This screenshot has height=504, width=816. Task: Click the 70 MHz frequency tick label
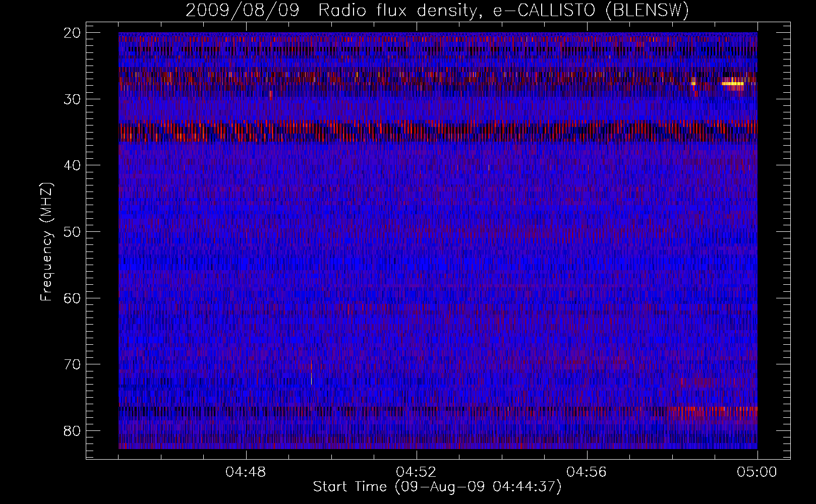[x=73, y=364]
